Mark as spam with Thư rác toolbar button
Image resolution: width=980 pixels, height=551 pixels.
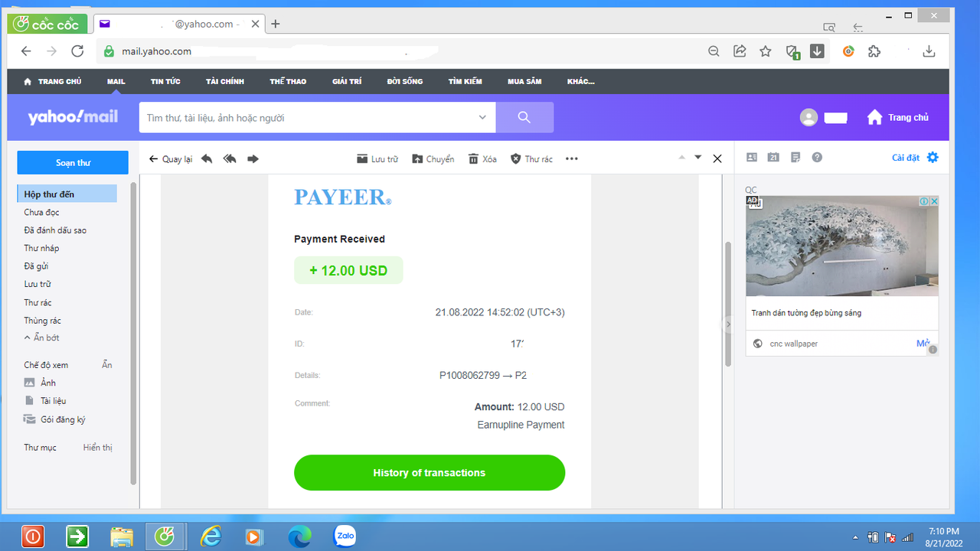[x=531, y=159]
